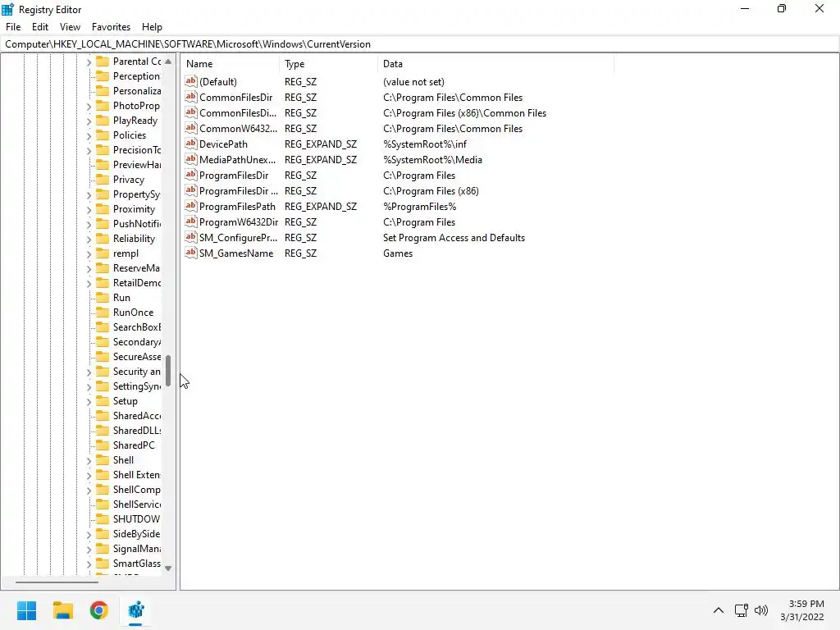This screenshot has width=840, height=630.
Task: Expand the Policies key
Action: [89, 136]
